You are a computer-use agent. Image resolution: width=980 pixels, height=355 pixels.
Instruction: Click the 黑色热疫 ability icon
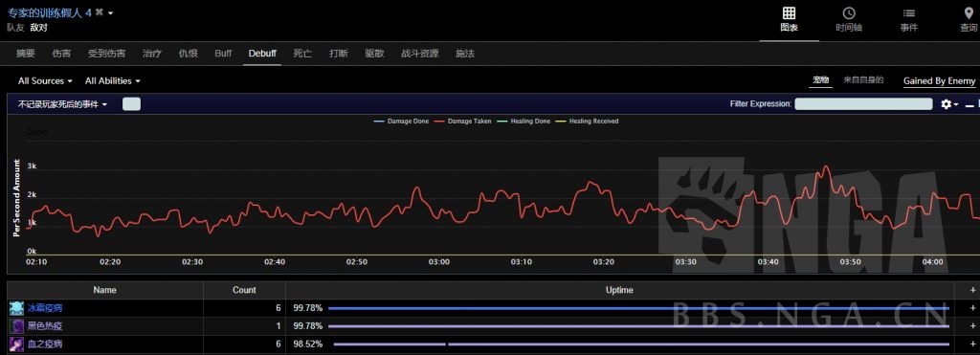(17, 325)
